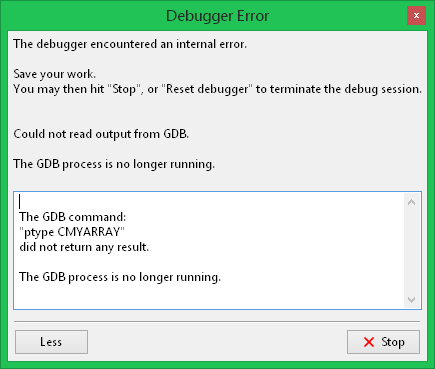Click the empty first line of details box
Image resolution: width=435 pixels, height=369 pixels.
pos(210,202)
